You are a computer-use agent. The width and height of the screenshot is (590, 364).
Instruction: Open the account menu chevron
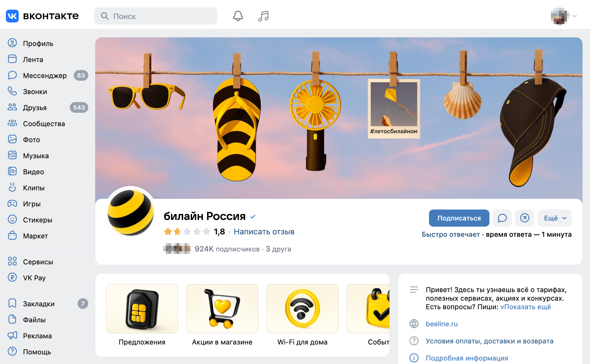pyautogui.click(x=574, y=16)
